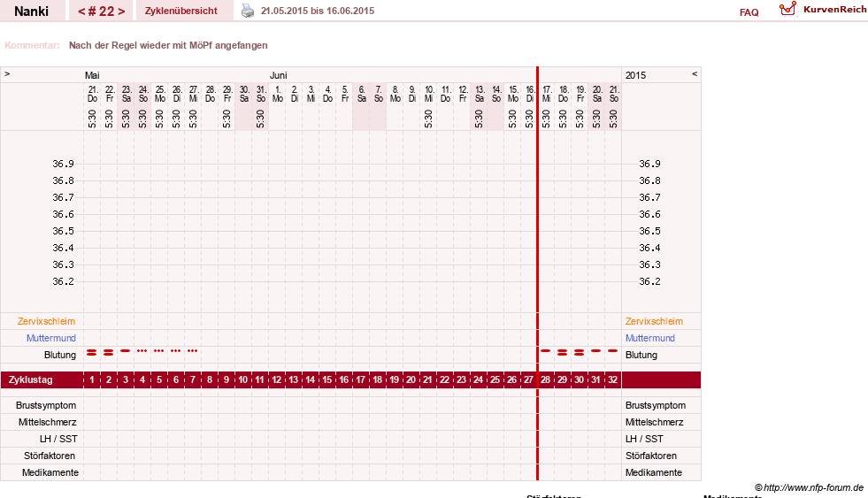Click the left Störfaktoren row label
This screenshot has width=868, height=498.
(x=50, y=456)
